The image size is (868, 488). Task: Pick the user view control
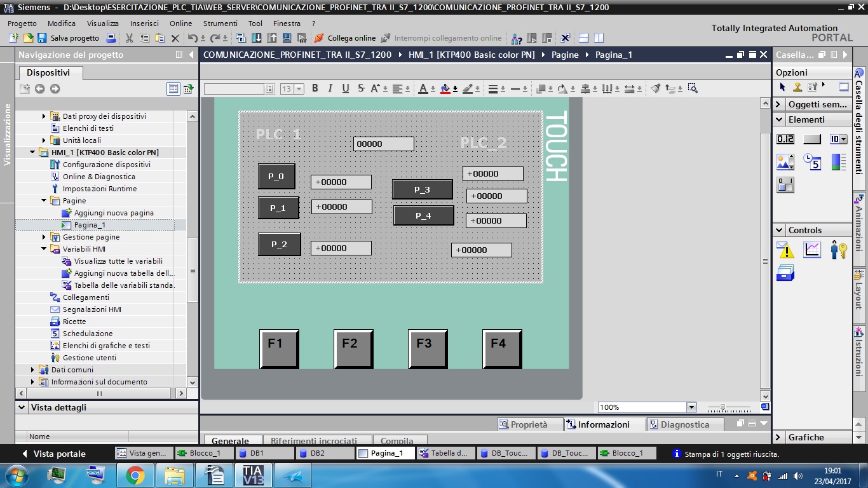click(839, 250)
